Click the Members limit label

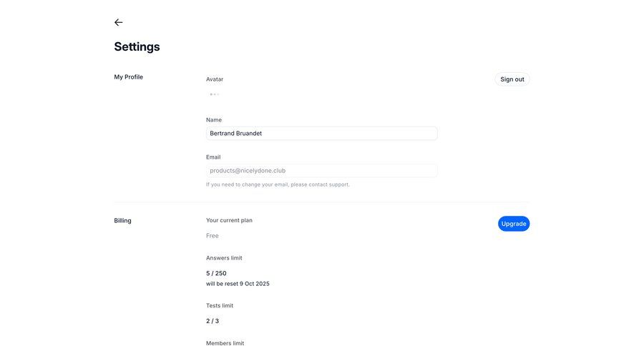[x=225, y=343]
